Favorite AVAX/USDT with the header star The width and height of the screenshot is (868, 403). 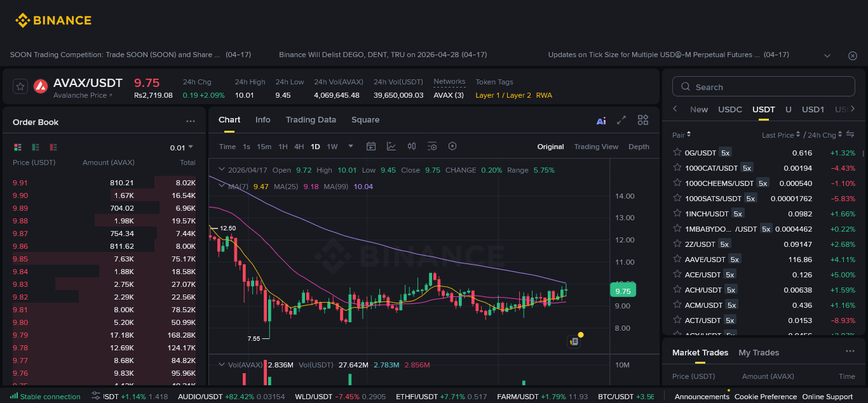tap(20, 86)
